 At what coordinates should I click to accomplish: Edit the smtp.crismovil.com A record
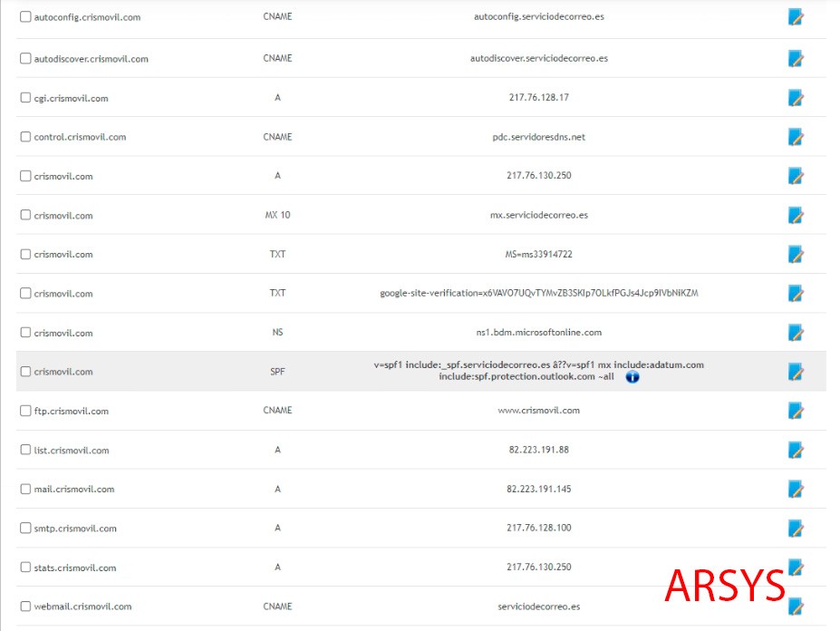[796, 529]
